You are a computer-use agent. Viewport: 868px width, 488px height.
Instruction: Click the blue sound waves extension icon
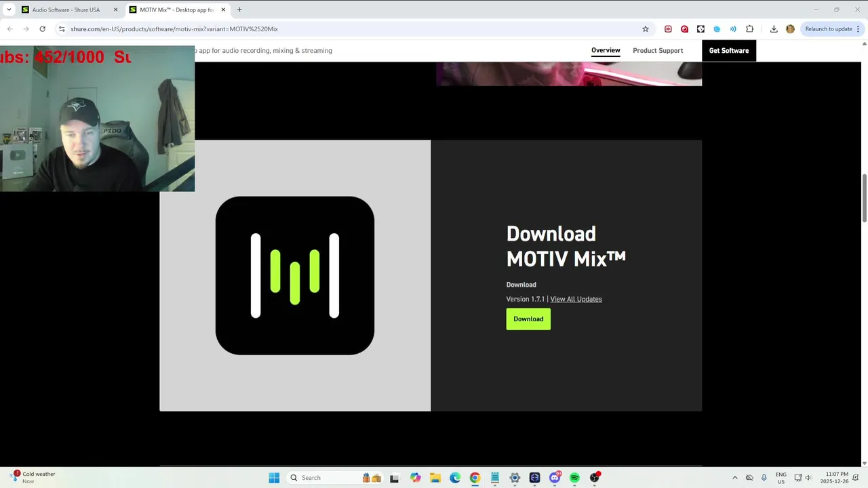733,29
